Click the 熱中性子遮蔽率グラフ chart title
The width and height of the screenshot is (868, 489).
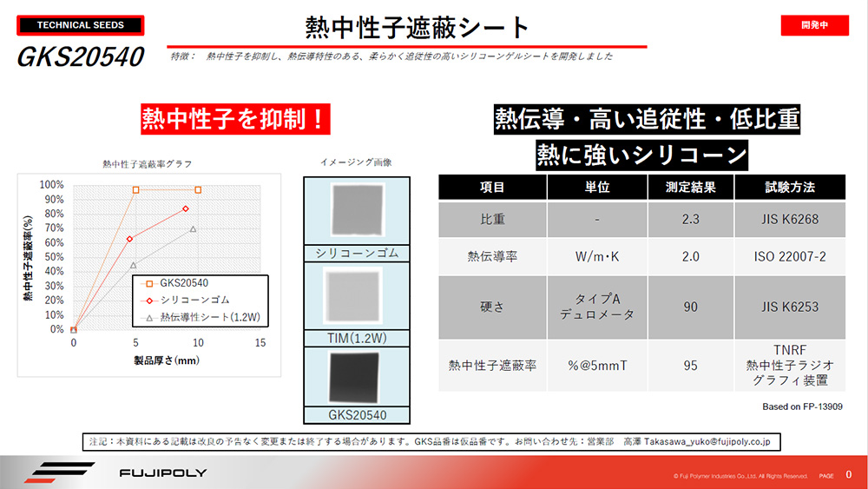[148, 164]
